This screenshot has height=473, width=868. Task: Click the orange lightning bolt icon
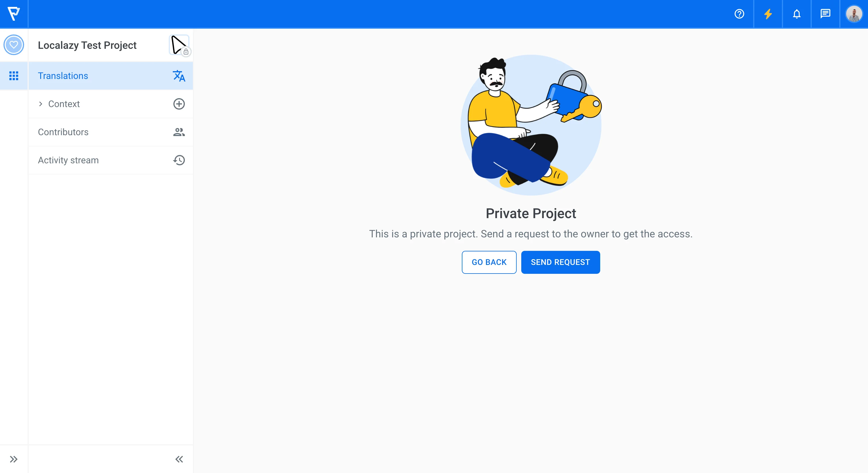(768, 14)
